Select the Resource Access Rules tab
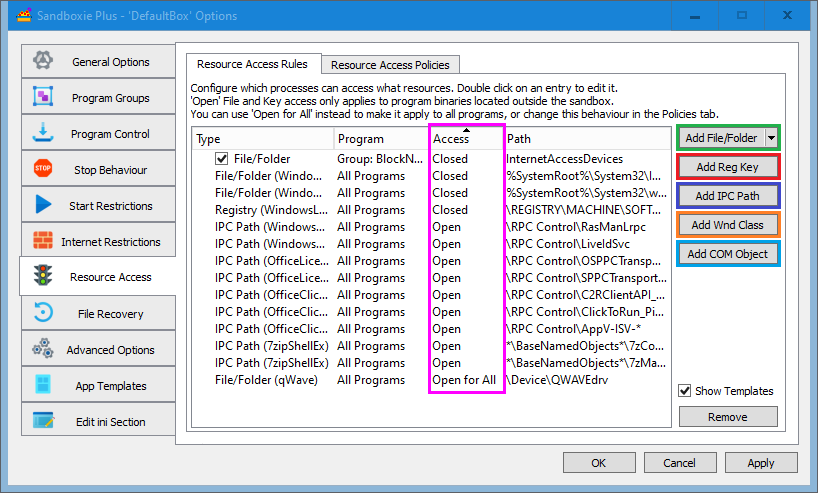The width and height of the screenshot is (818, 493). [252, 64]
